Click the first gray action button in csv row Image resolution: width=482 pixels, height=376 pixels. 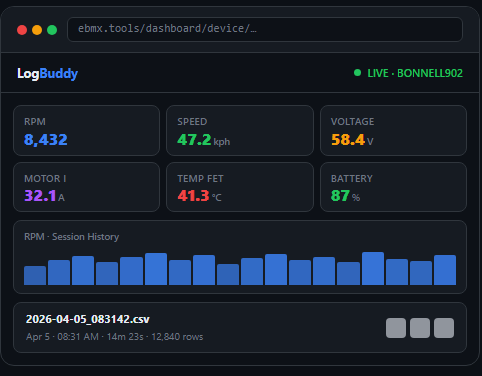396,328
